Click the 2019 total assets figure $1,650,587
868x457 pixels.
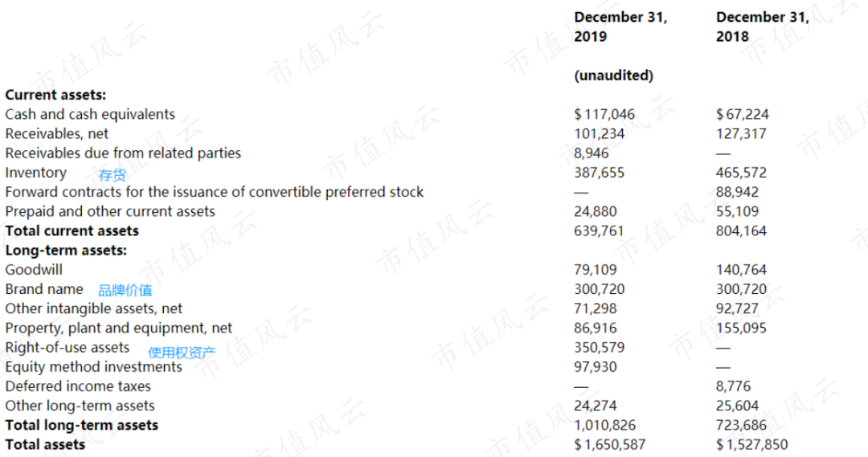click(610, 445)
